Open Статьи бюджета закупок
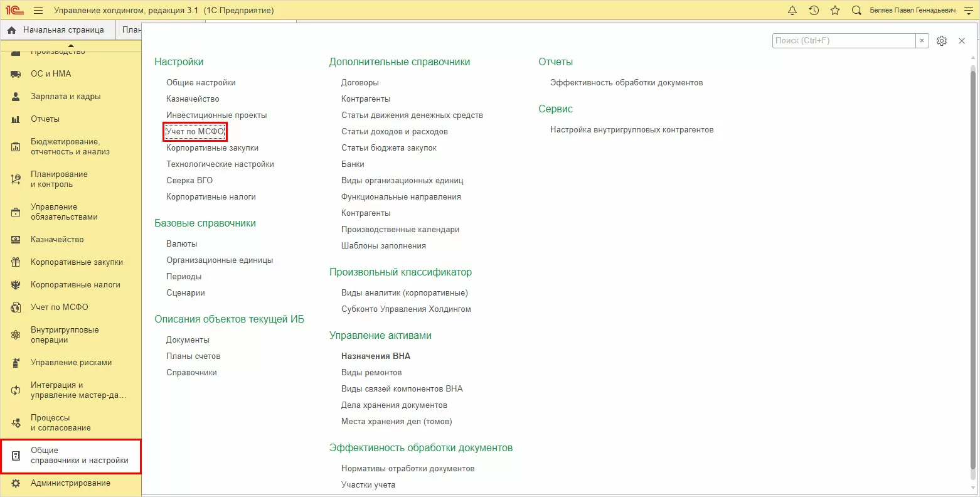 (389, 147)
